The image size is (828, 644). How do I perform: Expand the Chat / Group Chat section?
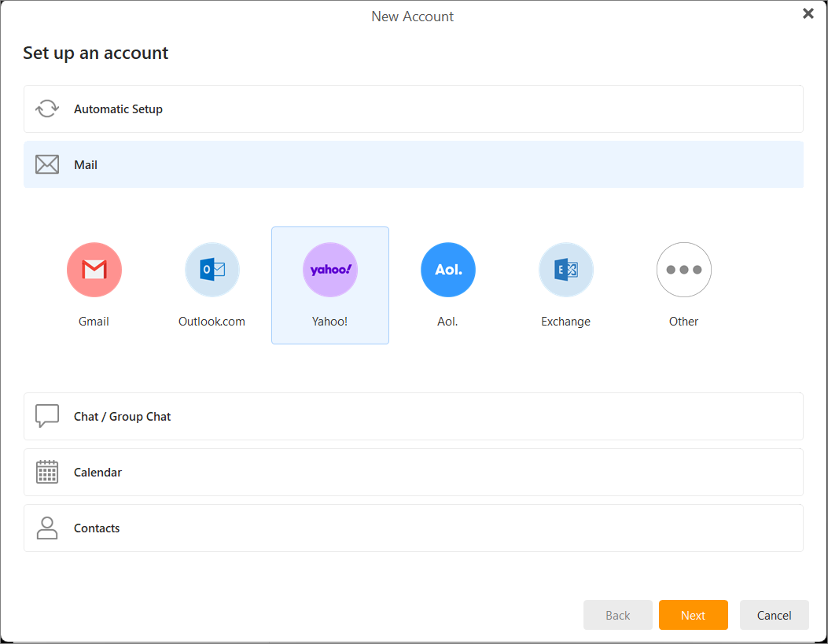(414, 417)
